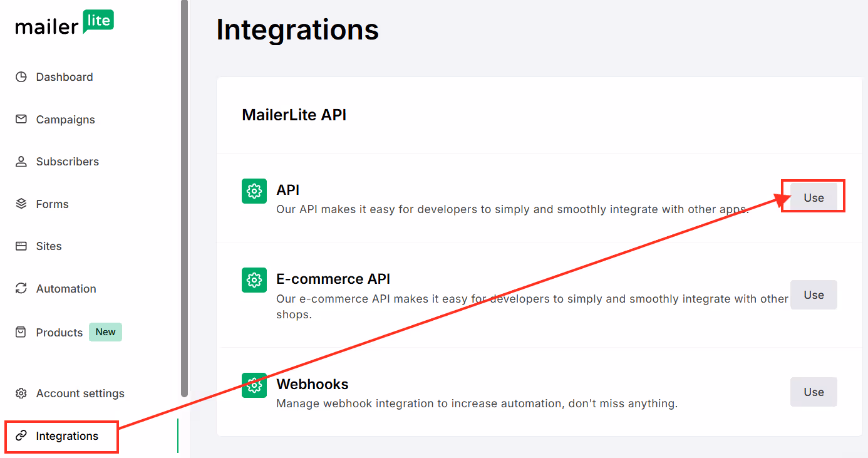The image size is (868, 458).
Task: Click the E-commerce API description text
Action: point(532,306)
